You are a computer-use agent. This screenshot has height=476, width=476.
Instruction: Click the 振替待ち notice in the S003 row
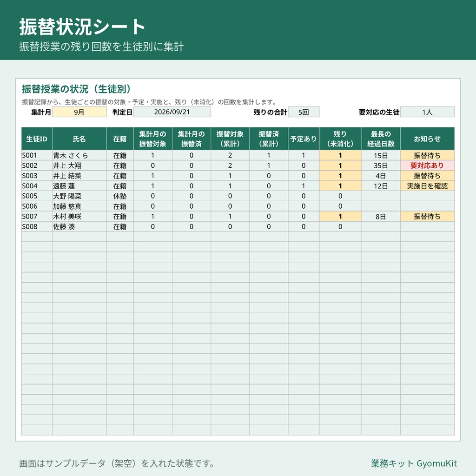coord(428,176)
